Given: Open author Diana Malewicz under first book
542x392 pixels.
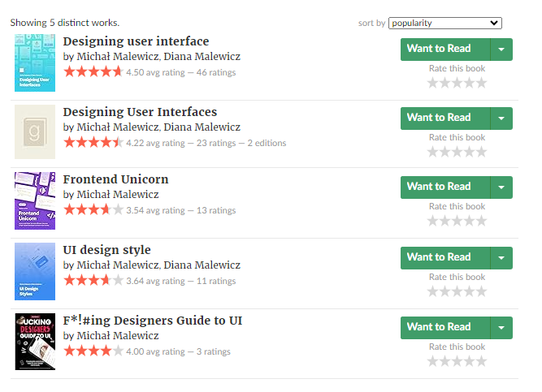Looking at the screenshot, I should 202,56.
